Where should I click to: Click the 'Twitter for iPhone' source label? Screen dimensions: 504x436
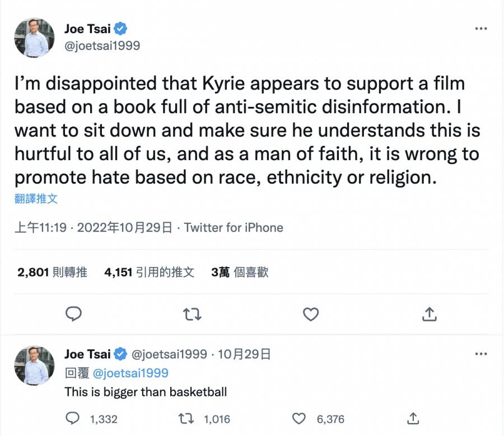234,228
